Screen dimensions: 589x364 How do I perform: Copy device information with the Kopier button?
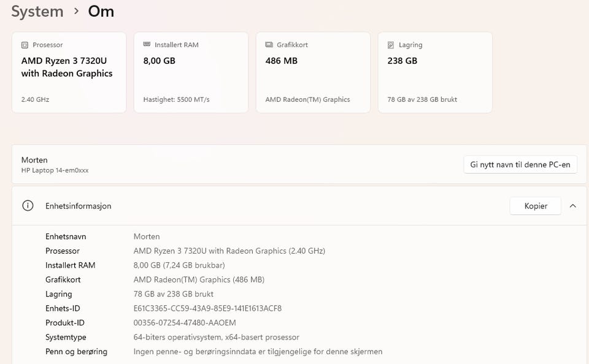536,206
